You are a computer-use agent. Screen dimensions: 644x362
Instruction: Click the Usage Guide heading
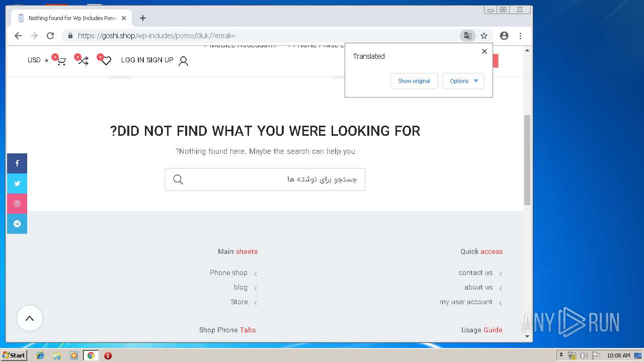pyautogui.click(x=482, y=330)
